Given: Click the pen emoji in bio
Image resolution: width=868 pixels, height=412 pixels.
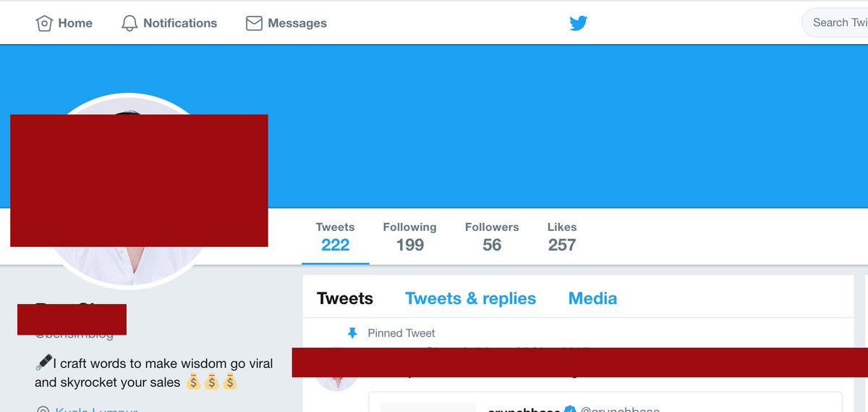Looking at the screenshot, I should [x=43, y=363].
